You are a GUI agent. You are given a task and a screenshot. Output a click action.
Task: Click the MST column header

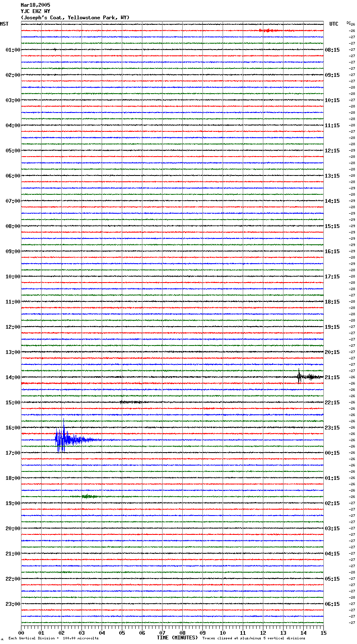click(x=4, y=24)
